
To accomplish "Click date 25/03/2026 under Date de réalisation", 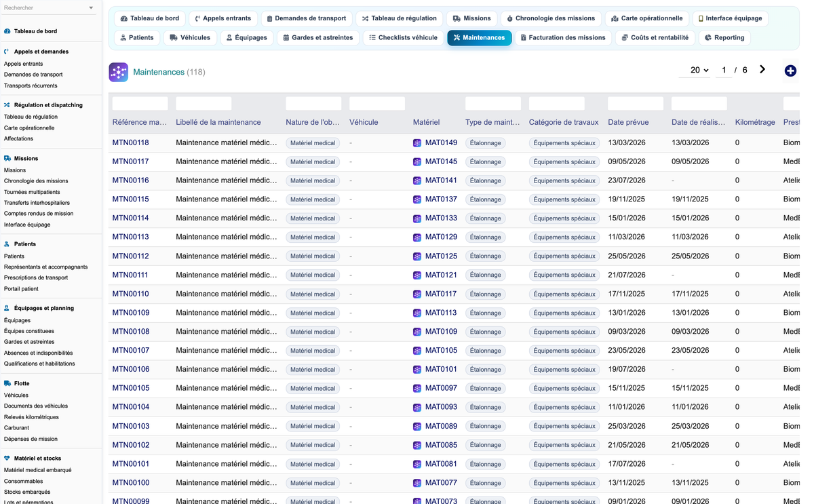I will [x=691, y=427].
